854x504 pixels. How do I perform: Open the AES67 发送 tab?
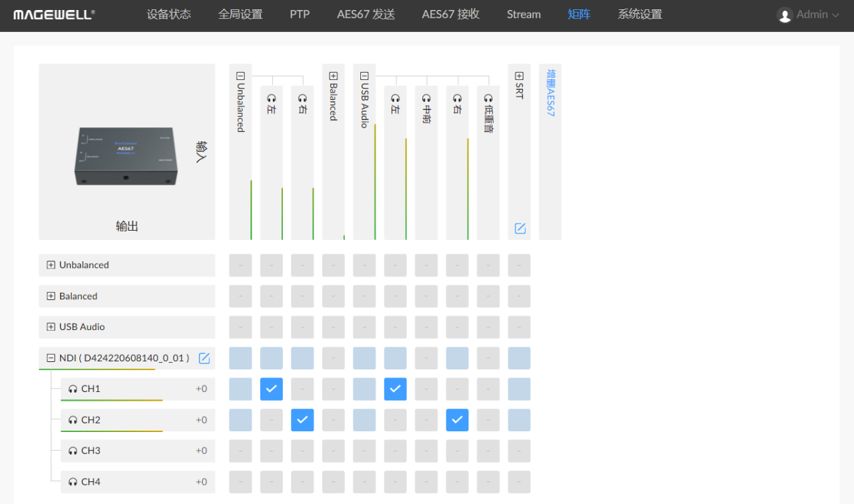pyautogui.click(x=366, y=15)
